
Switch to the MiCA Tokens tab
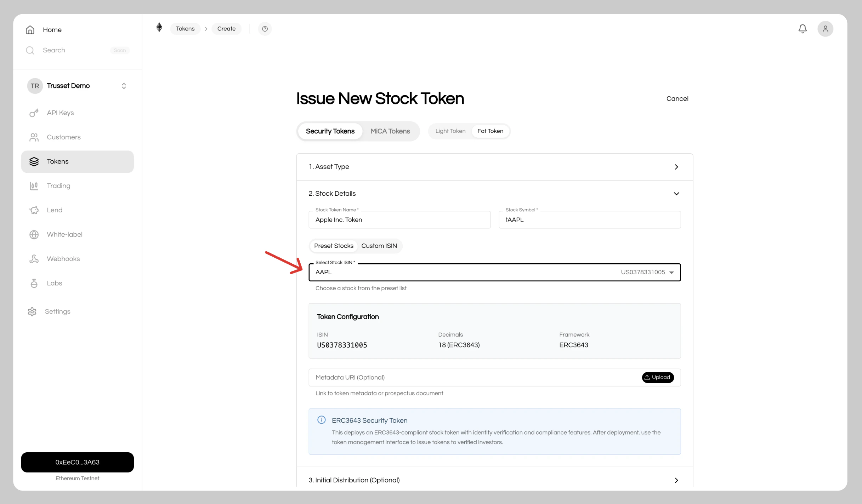click(x=390, y=131)
